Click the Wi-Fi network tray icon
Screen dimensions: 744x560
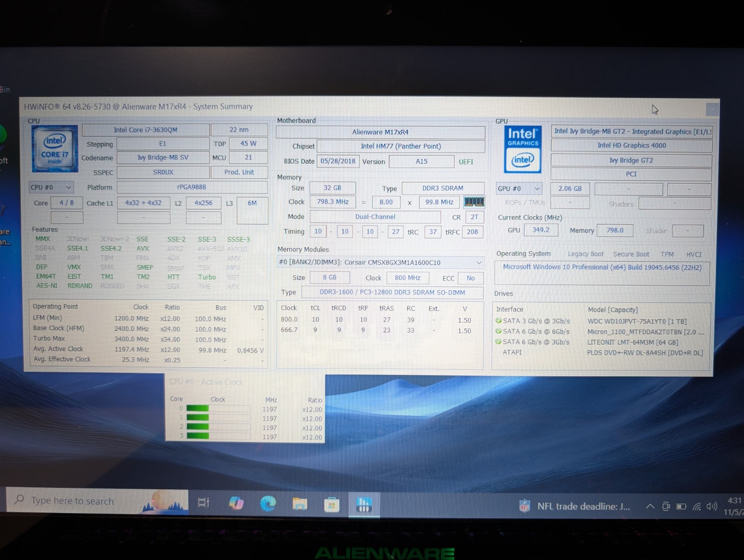tap(697, 507)
